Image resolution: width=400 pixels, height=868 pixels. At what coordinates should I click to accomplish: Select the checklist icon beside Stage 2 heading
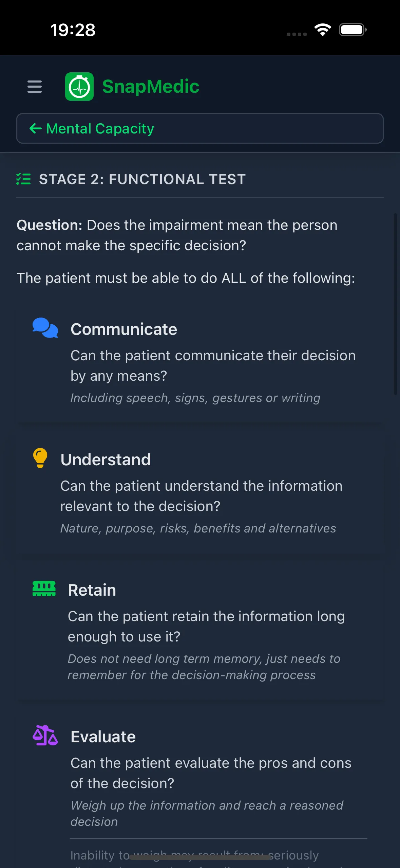(23, 179)
